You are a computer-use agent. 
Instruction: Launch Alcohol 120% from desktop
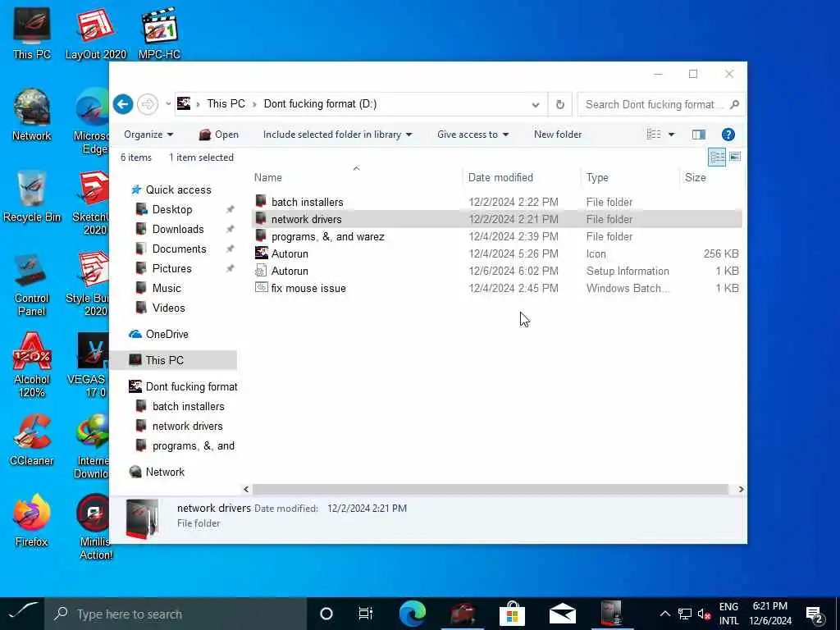click(32, 365)
